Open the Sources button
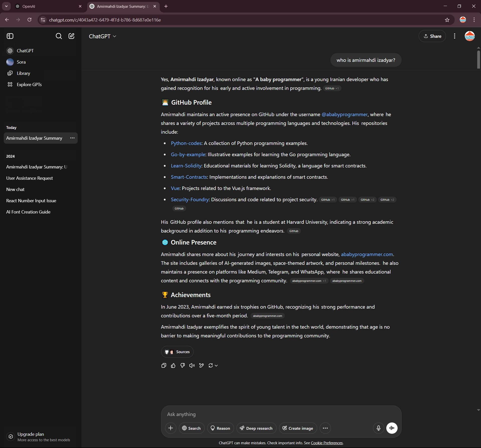Viewport: 481px width, 448px height. click(177, 352)
